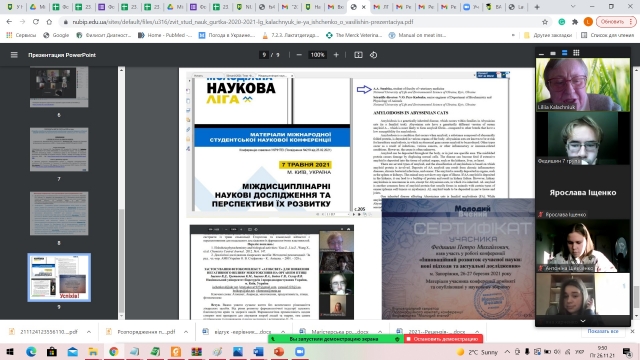The width and height of the screenshot is (640, 360).
Task: Minimize the Zoom video panel
Action: [x=541, y=53]
